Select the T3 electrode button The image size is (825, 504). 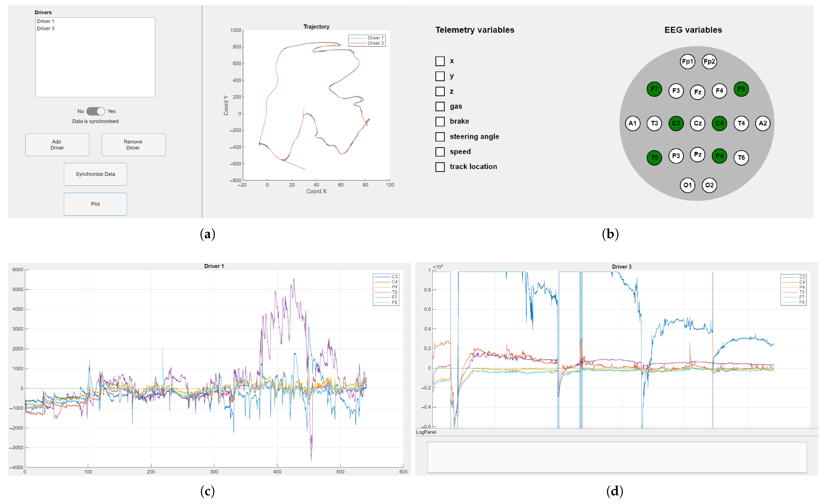tap(654, 123)
